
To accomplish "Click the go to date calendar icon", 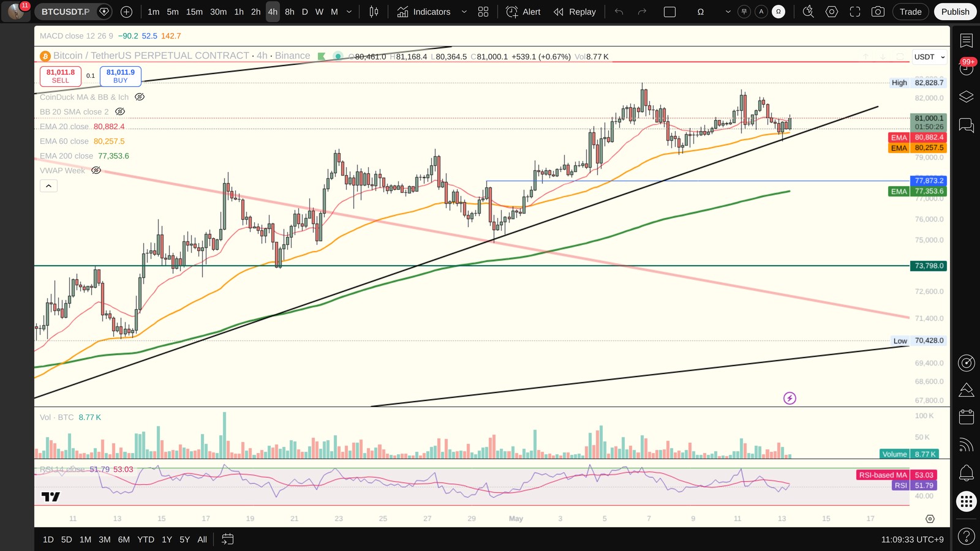I will coord(227,539).
